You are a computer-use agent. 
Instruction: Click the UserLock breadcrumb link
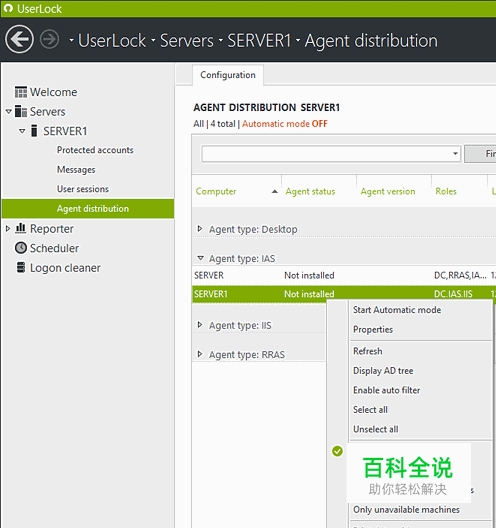click(112, 40)
